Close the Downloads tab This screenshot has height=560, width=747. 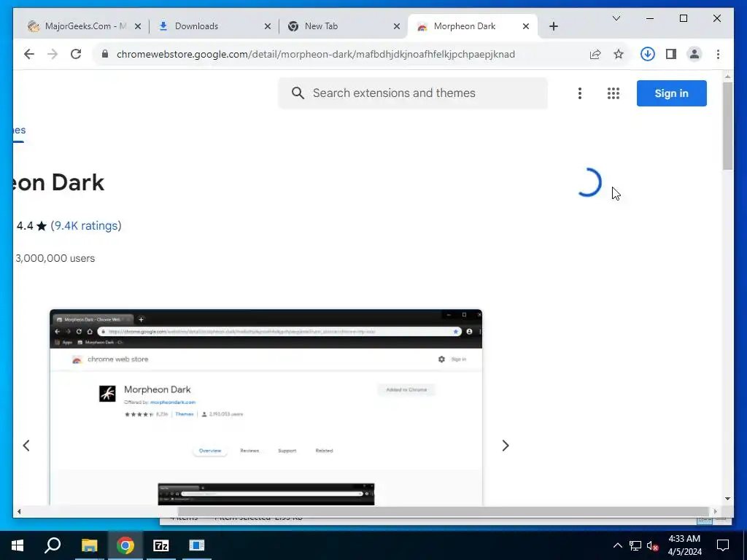pyautogui.click(x=268, y=27)
